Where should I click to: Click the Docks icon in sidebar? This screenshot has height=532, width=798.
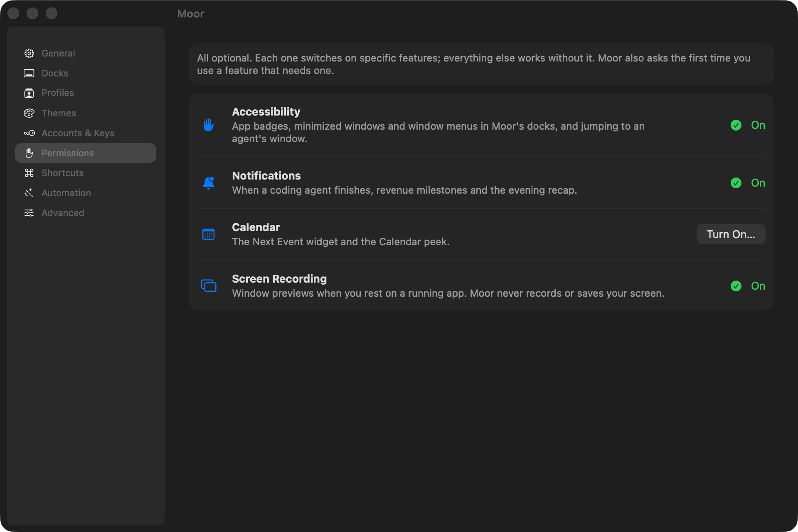pyautogui.click(x=29, y=73)
